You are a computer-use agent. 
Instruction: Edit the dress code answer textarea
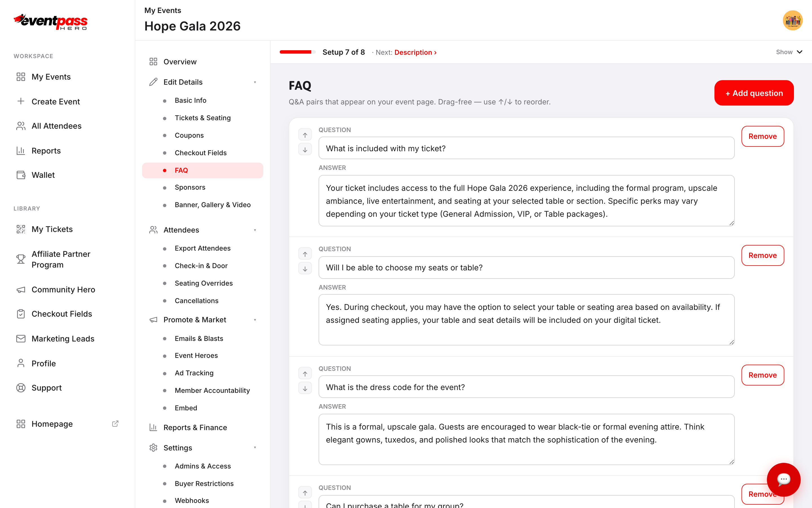pos(526,439)
